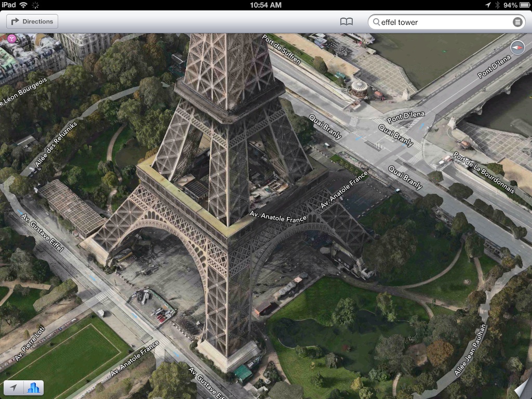Tap the Directions button

(32, 21)
